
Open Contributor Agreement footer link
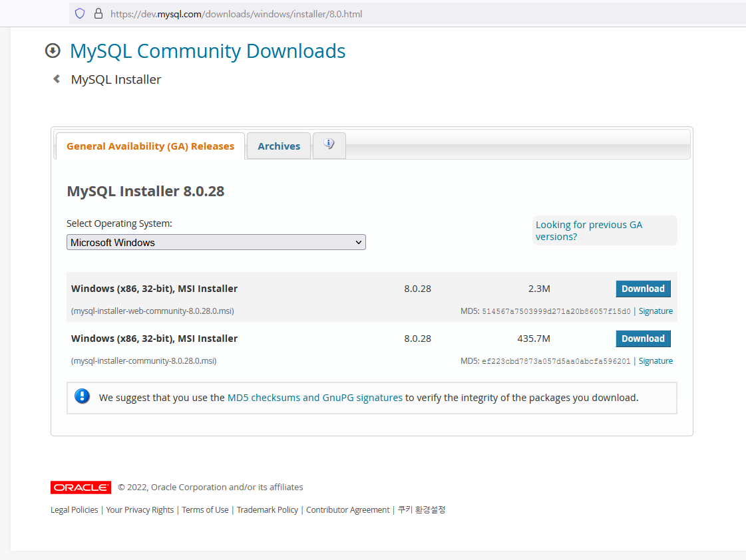coord(348,509)
